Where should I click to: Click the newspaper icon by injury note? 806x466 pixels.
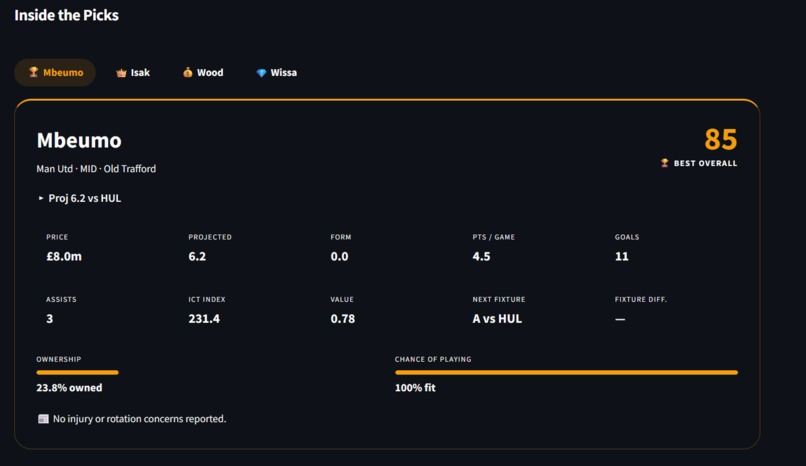click(x=43, y=419)
